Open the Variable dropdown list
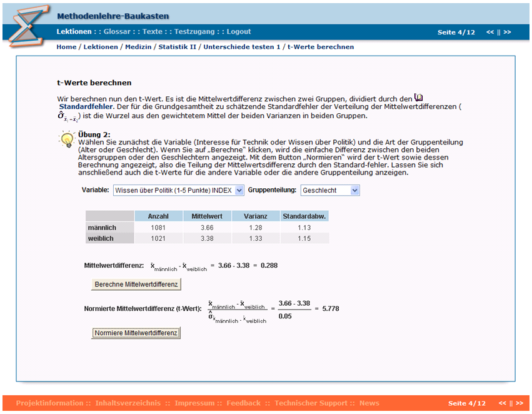Screen dimensions: 532x414 coord(178,190)
